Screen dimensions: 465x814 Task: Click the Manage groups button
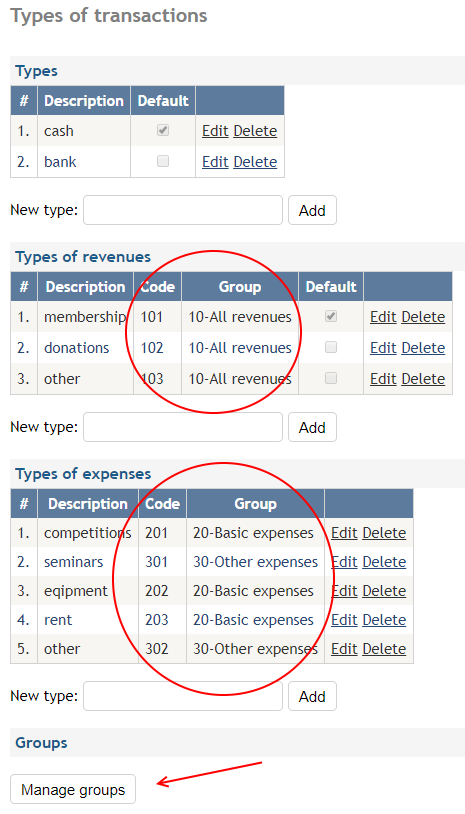73,790
